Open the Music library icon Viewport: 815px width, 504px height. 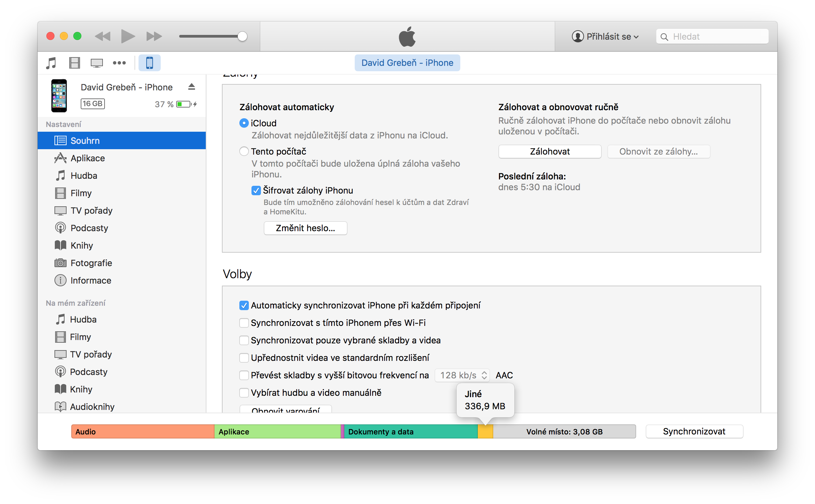[x=51, y=63]
